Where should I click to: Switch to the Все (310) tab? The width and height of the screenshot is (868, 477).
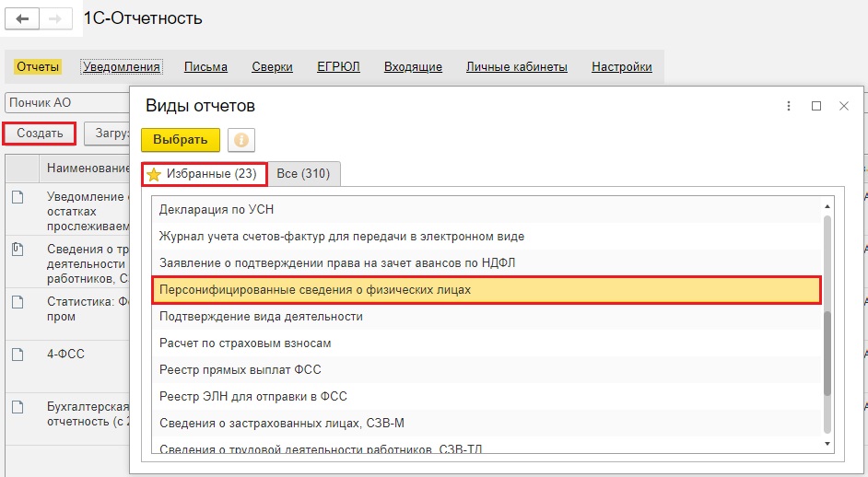303,174
